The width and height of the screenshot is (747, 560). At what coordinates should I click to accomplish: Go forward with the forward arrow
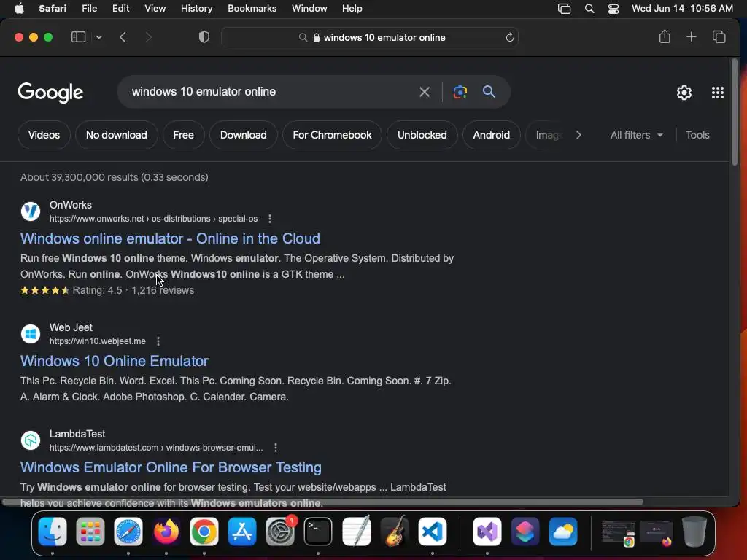[148, 37]
